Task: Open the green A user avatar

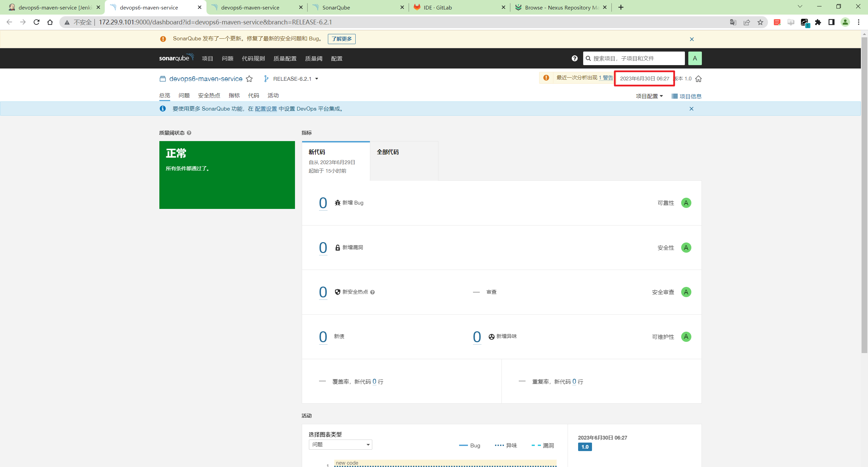Action: [x=695, y=58]
